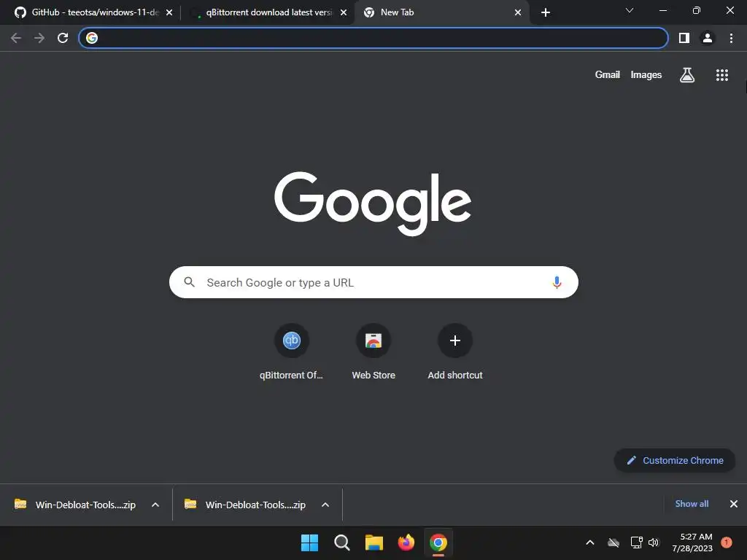Close the GitHub teeotsa tab
747x560 pixels.
pos(169,12)
